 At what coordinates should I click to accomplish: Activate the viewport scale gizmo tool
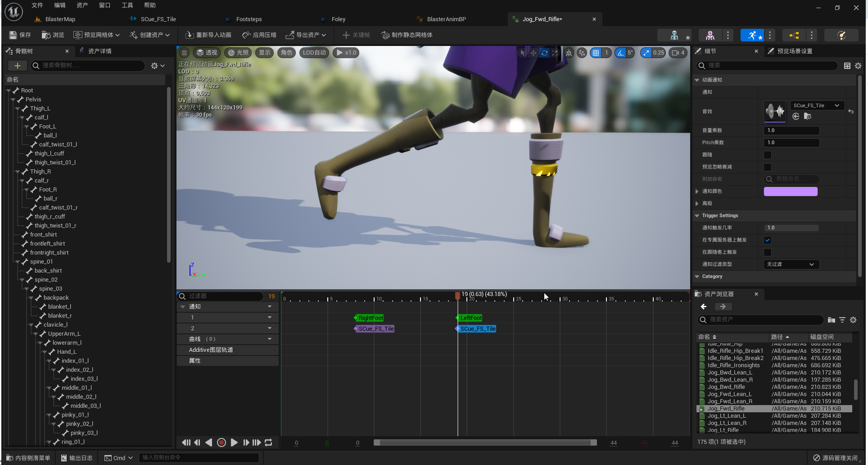555,53
